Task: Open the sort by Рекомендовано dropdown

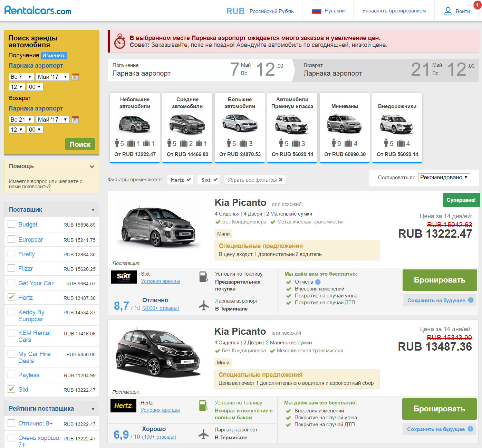Action: [444, 177]
